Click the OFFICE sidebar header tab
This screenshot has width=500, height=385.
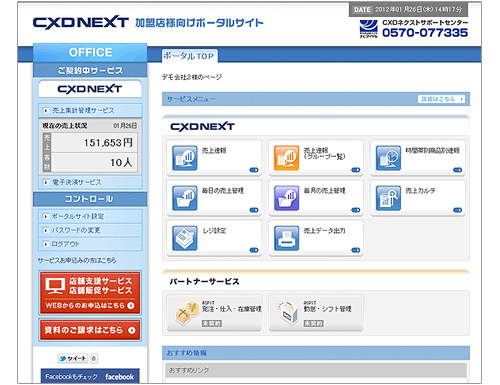click(90, 52)
